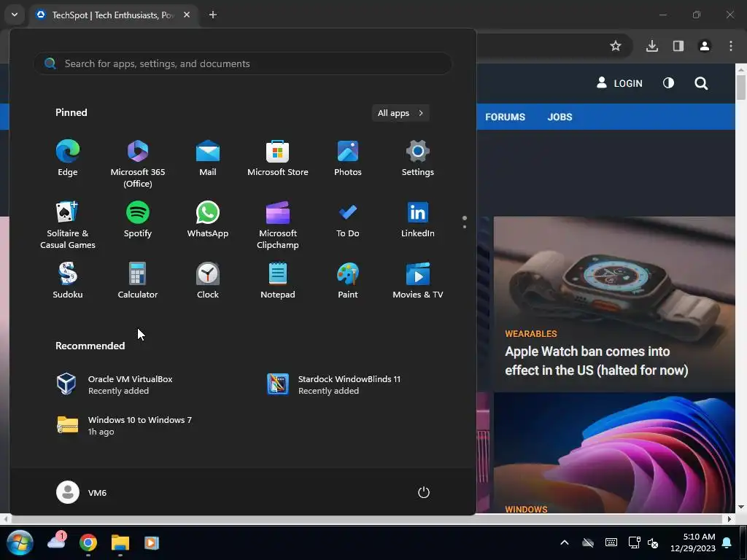747x560 pixels.
Task: Open the notifications bell in tray
Action: (727, 542)
